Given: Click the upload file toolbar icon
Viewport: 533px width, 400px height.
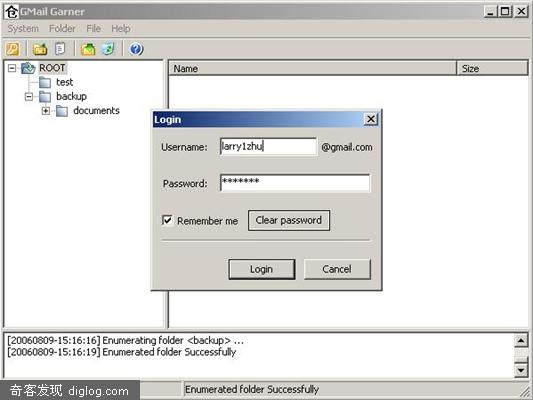Looking at the screenshot, I should coord(88,49).
